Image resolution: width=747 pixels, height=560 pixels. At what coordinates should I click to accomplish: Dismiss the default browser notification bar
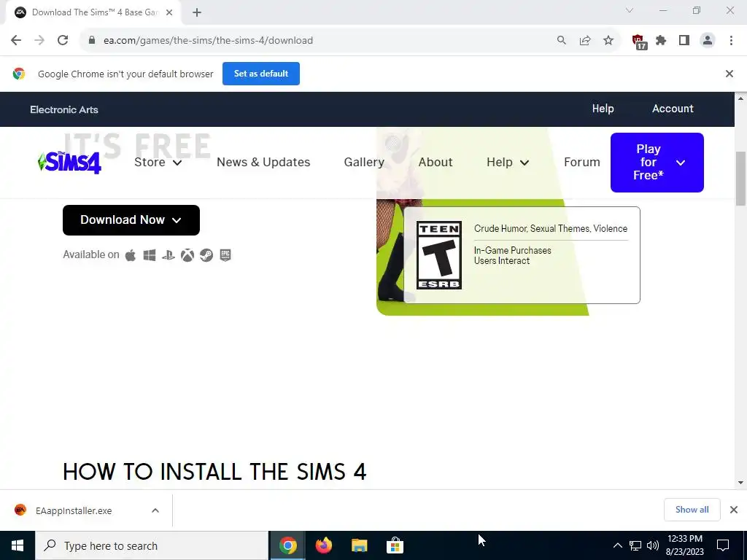(x=729, y=74)
